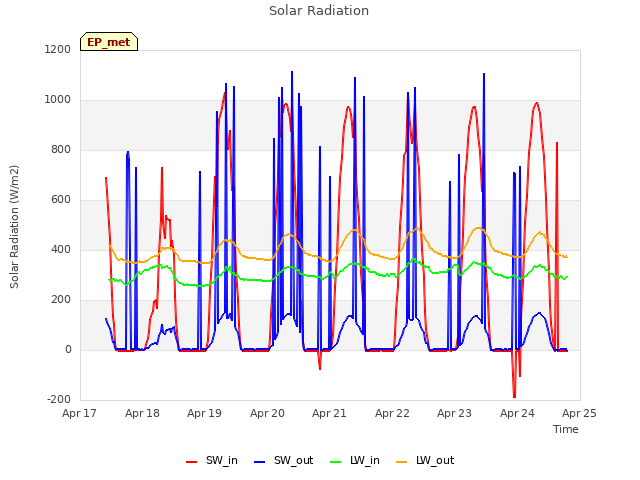The width and height of the screenshot is (640, 480).
Task: Click the red SW_in legend color marker
Action: coord(191,462)
